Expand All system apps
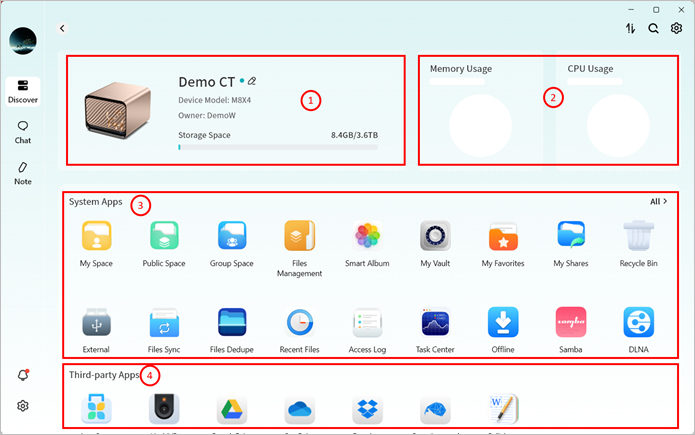The width and height of the screenshot is (695, 435). coord(658,201)
